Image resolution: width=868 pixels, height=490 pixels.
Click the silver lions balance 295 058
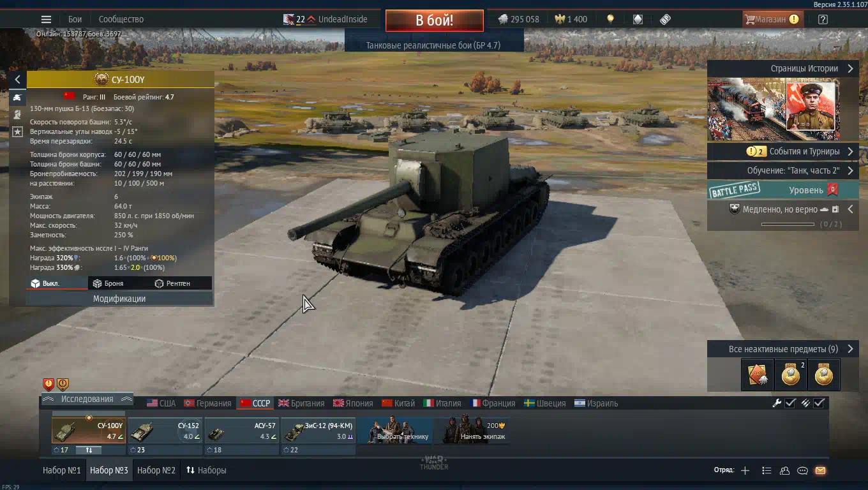(x=518, y=19)
